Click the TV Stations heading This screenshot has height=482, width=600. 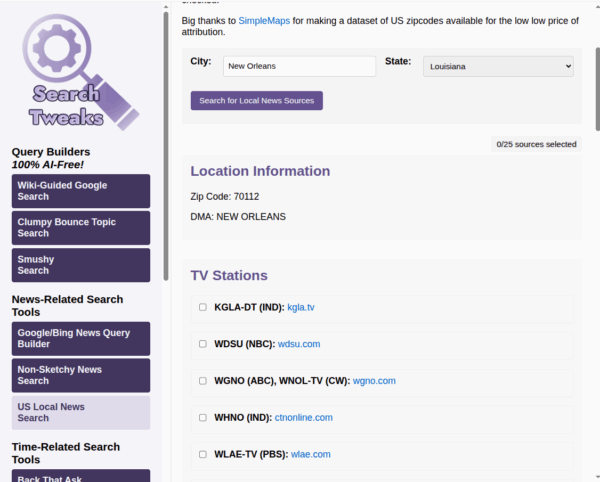pos(229,275)
